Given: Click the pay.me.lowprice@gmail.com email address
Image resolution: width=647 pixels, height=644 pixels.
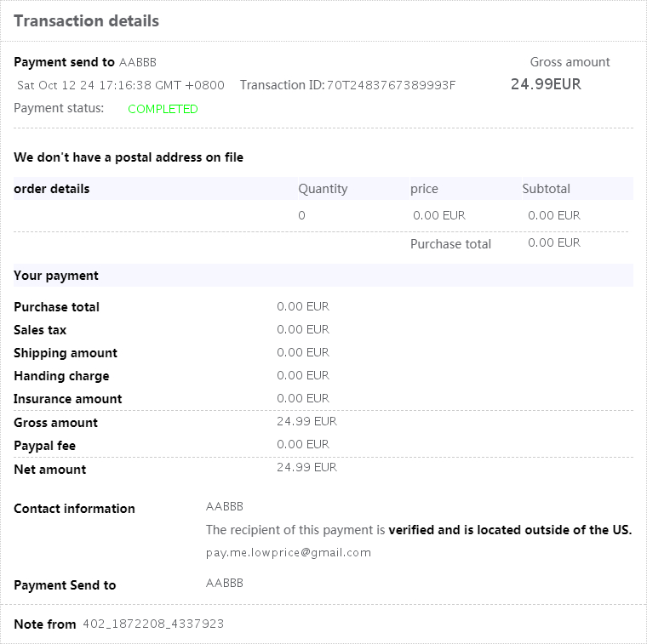Looking at the screenshot, I should tap(289, 552).
